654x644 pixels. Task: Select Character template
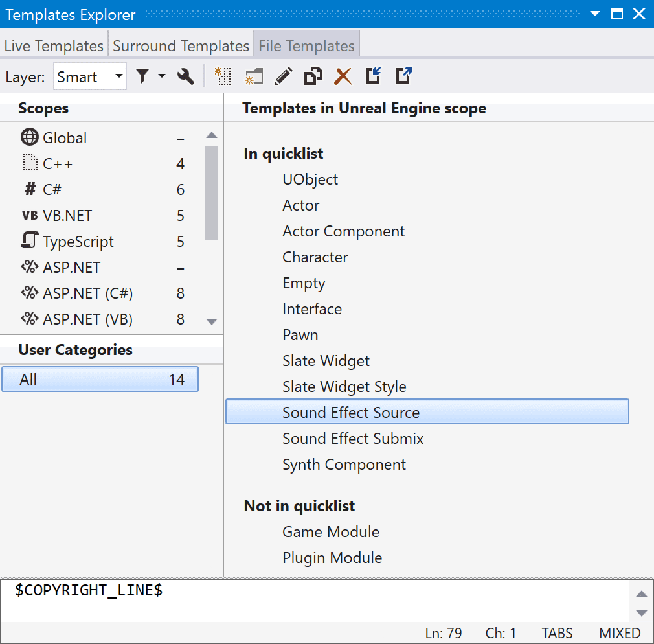(315, 257)
